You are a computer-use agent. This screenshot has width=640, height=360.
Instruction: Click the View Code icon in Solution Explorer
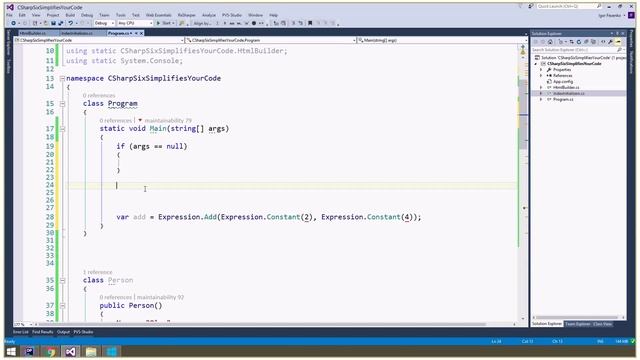pyautogui.click(x=603, y=42)
